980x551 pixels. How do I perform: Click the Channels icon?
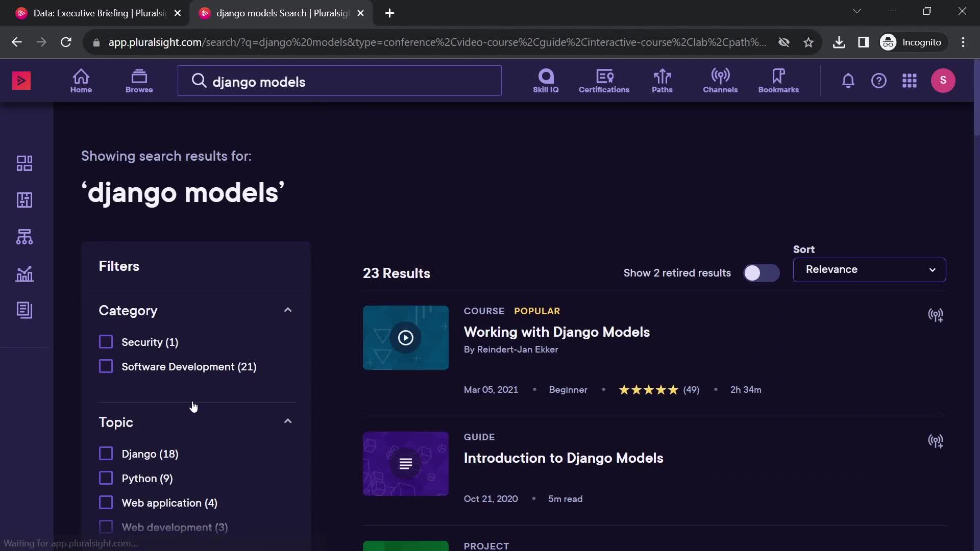(720, 80)
